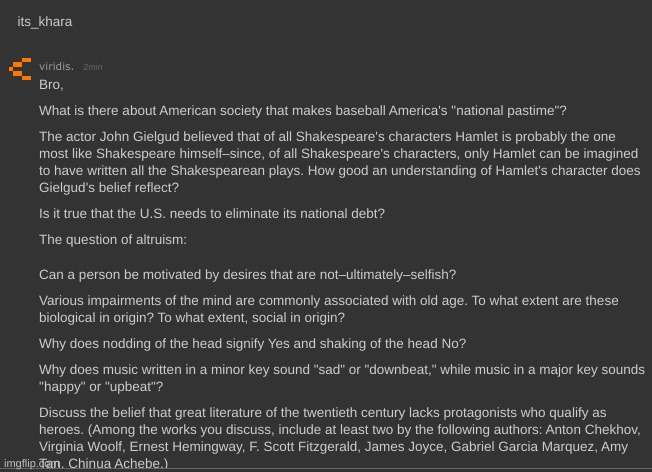Click the selfish desires question line

coord(247,275)
